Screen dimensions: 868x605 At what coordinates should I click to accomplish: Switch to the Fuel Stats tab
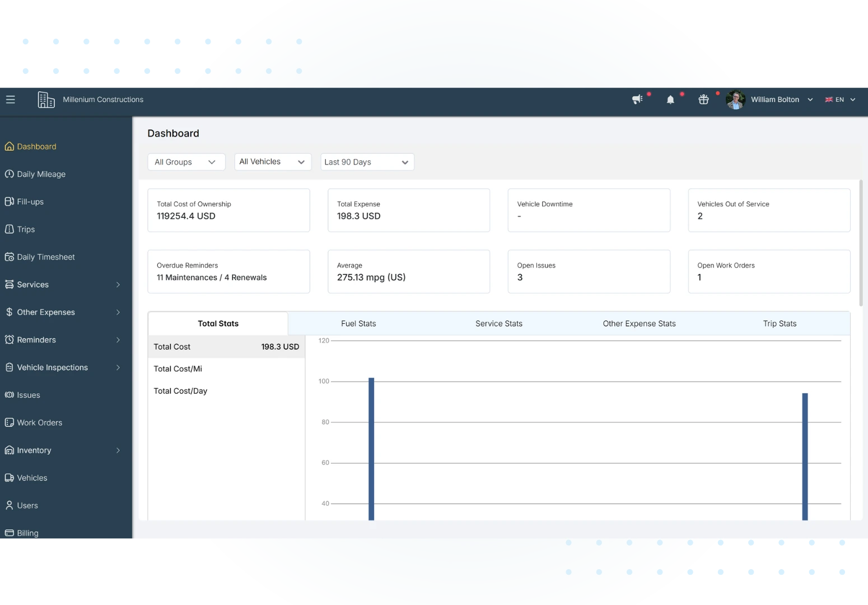[358, 323]
